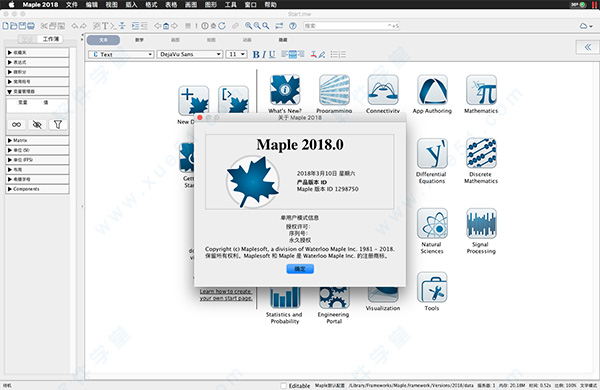This screenshot has width=600, height=390.
Task: Open the Signal Processing icon
Action: click(x=481, y=224)
